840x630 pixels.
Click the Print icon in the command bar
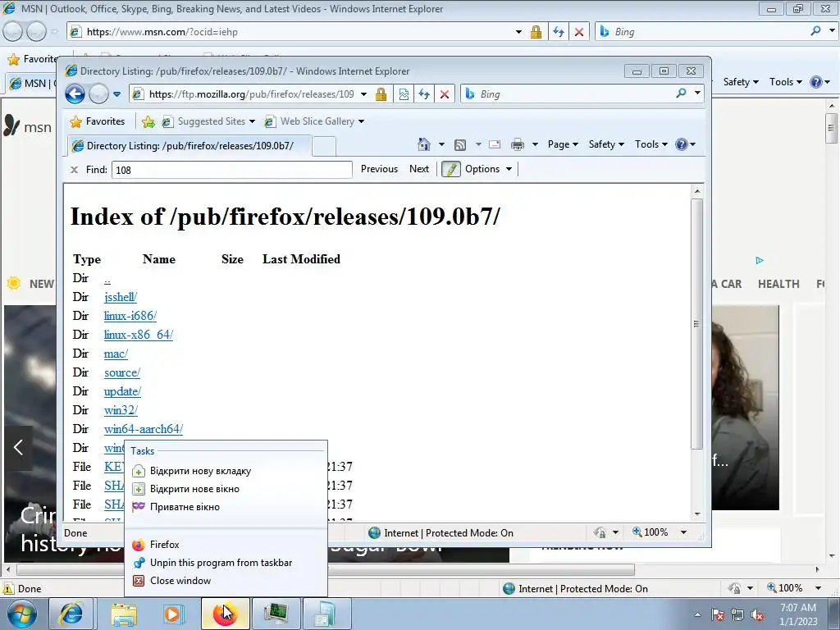(x=518, y=144)
